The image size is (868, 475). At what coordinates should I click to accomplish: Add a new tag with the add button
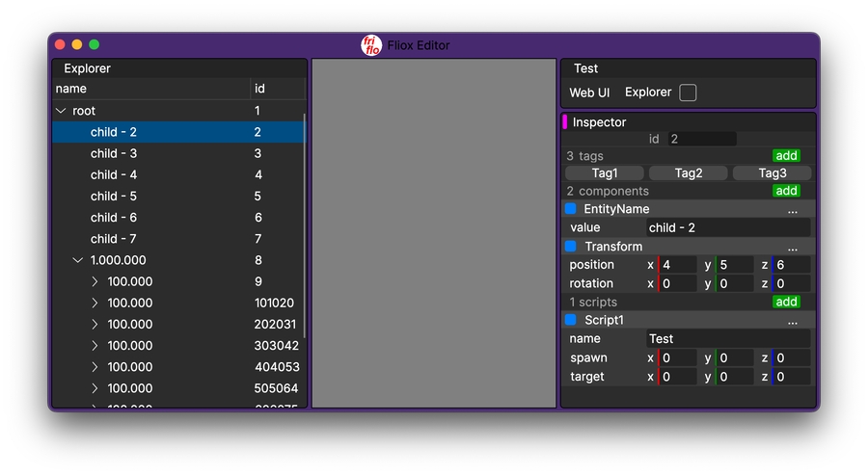coord(786,155)
